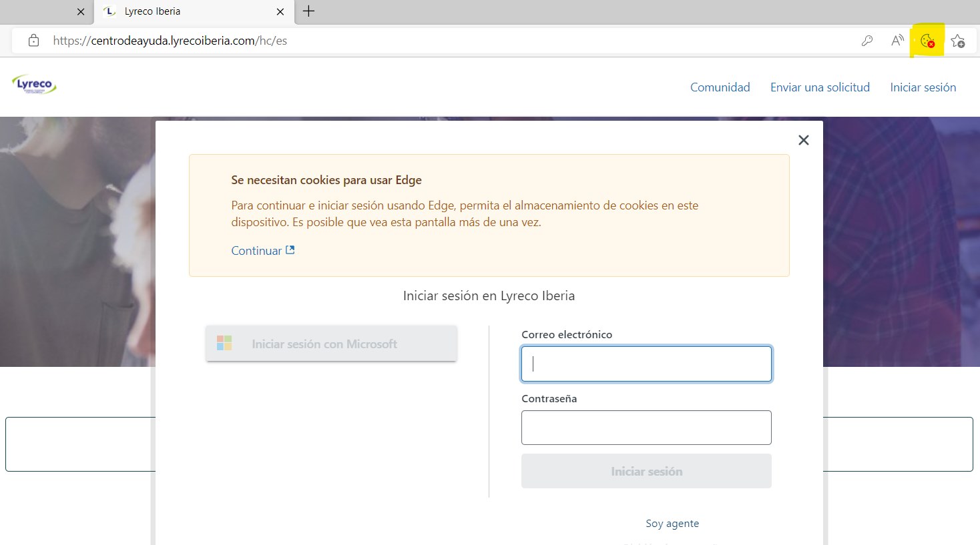
Task: Click Iniciar sesión in the header
Action: pos(923,87)
